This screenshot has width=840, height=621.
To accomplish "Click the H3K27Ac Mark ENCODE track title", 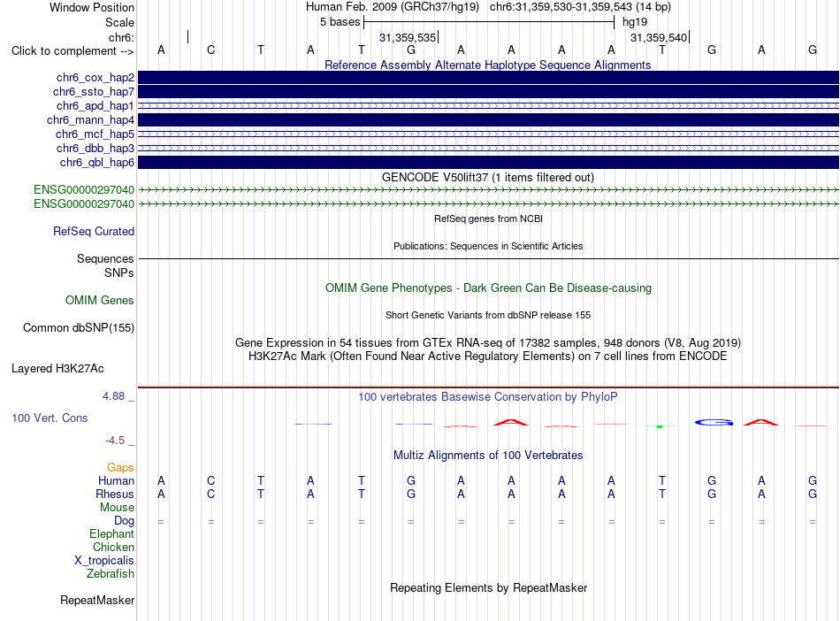I will (488, 356).
